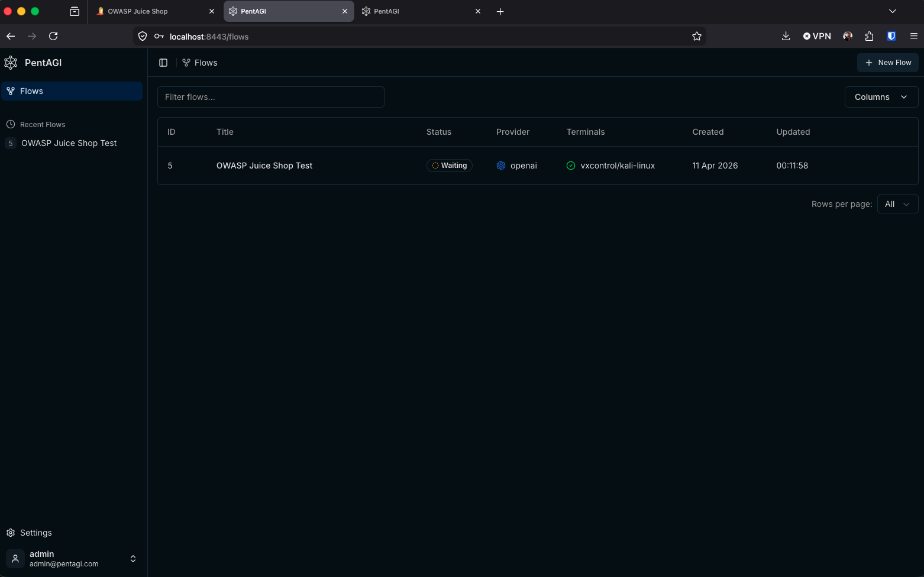Click the admin@pentagi.com email text

(64, 564)
